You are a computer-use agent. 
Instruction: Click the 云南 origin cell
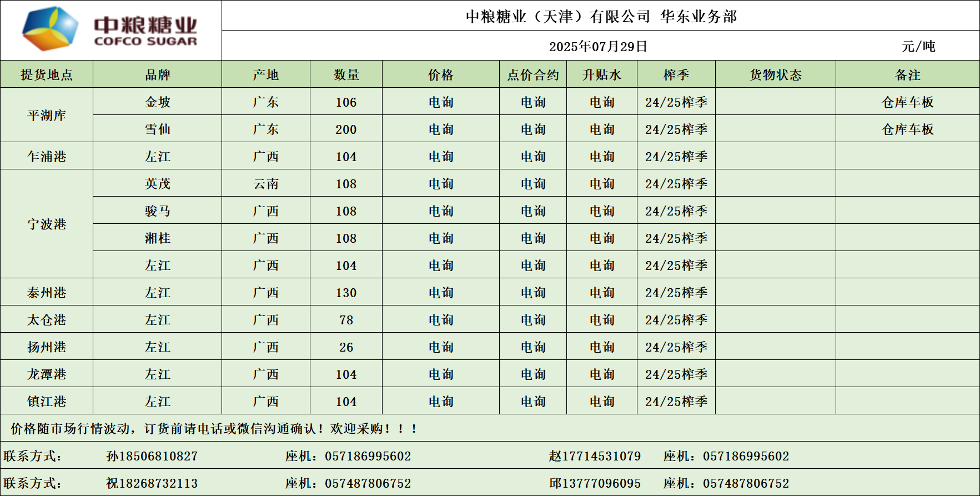pyautogui.click(x=265, y=183)
